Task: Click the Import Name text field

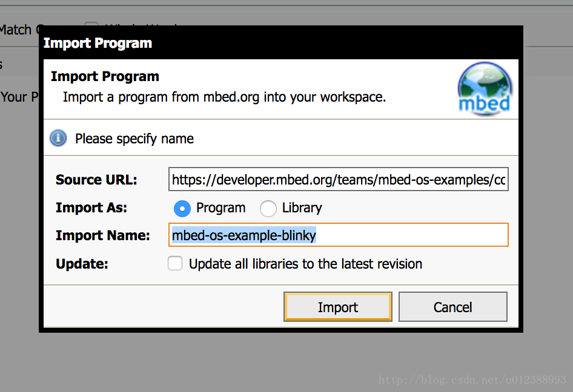Action: click(339, 235)
